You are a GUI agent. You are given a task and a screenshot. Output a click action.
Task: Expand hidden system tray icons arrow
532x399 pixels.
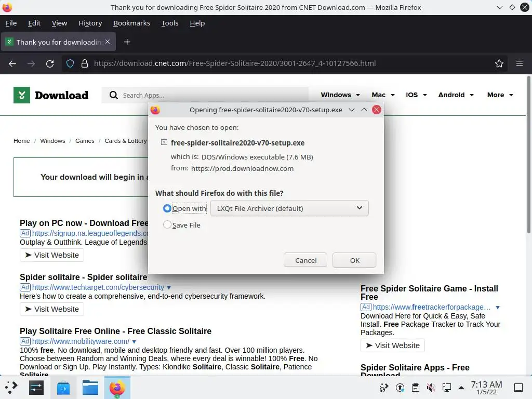[461, 388]
